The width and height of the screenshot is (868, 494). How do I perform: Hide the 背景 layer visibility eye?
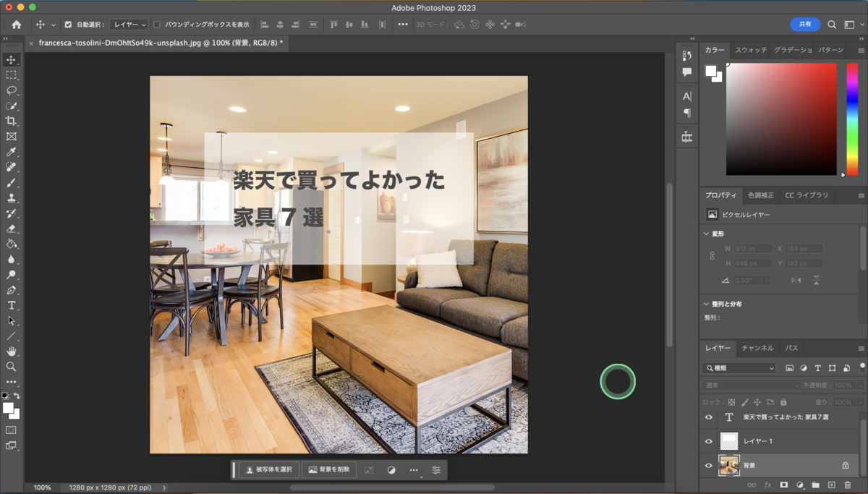pos(709,466)
